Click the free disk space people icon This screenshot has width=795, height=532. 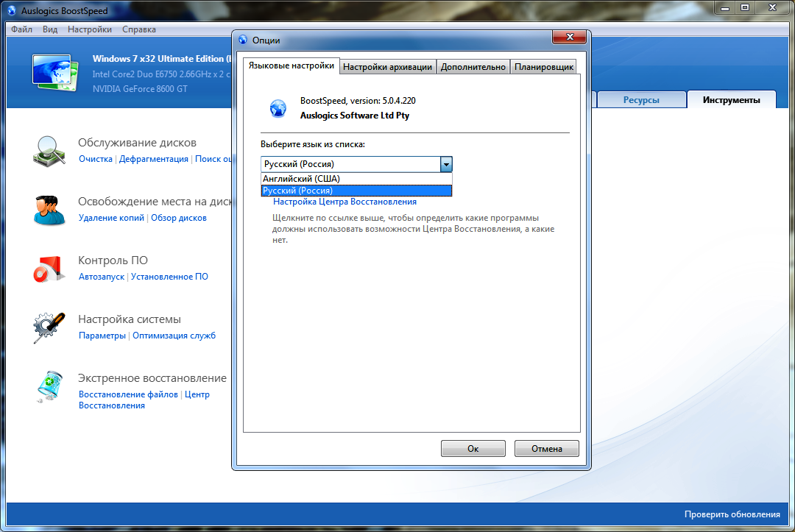[x=49, y=210]
